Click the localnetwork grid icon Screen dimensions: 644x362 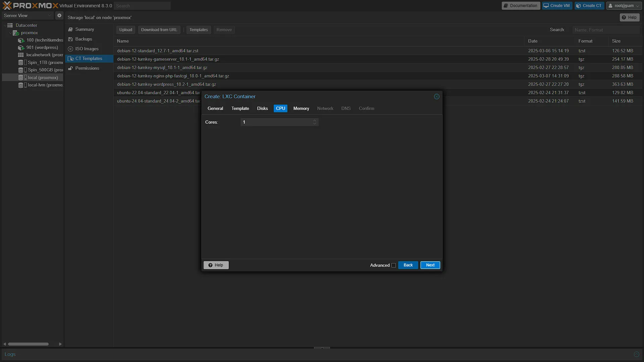pyautogui.click(x=21, y=55)
